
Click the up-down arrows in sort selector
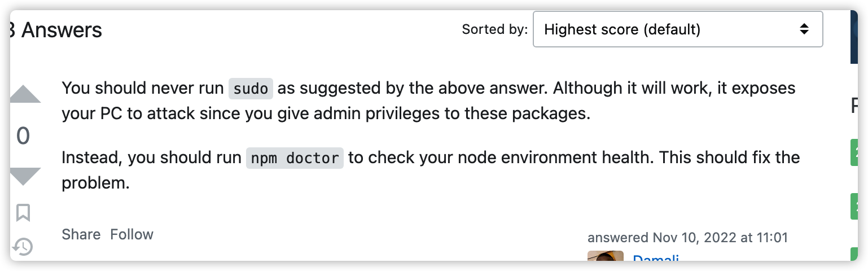[x=804, y=29]
